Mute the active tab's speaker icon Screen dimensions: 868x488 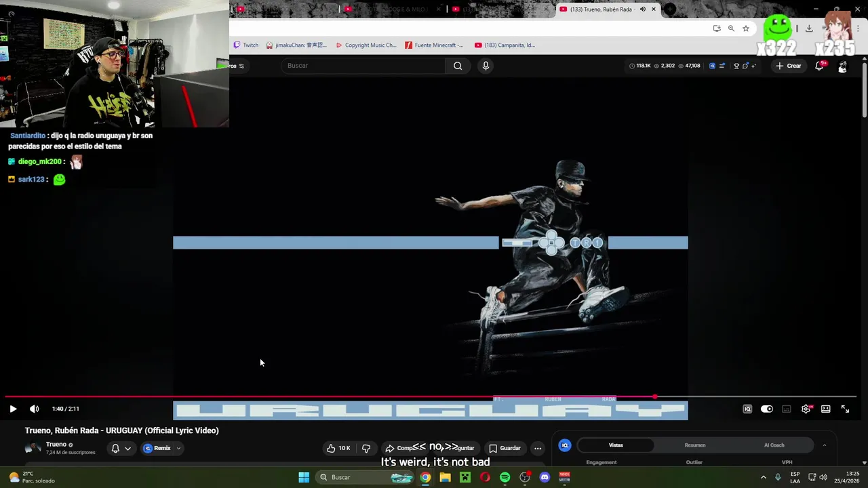tap(643, 9)
